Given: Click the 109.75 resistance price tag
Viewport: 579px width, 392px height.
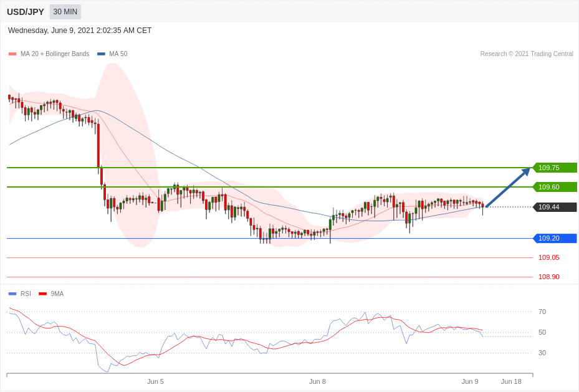Looking at the screenshot, I should pos(555,168).
